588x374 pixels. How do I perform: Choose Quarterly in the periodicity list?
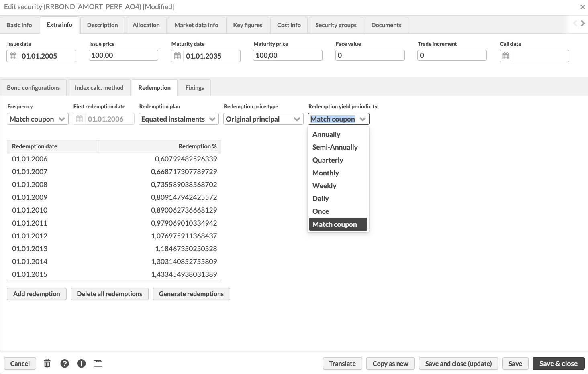click(x=338, y=160)
